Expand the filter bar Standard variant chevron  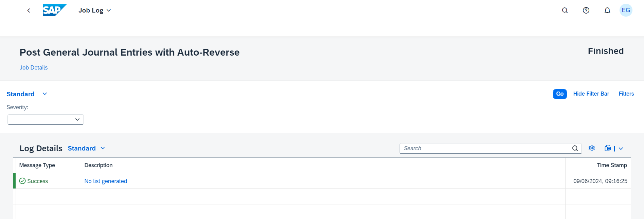point(44,94)
